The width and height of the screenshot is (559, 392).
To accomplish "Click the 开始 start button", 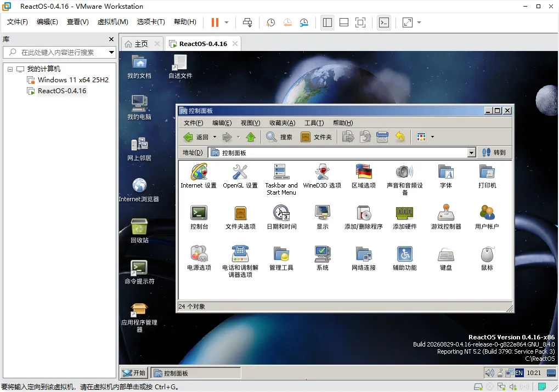I will click(x=134, y=373).
